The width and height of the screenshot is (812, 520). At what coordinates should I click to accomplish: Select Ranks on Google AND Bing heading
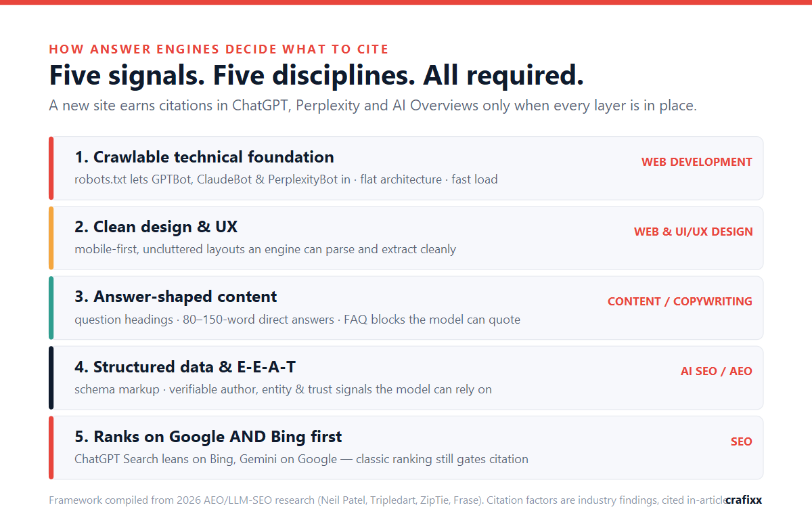[x=208, y=437]
